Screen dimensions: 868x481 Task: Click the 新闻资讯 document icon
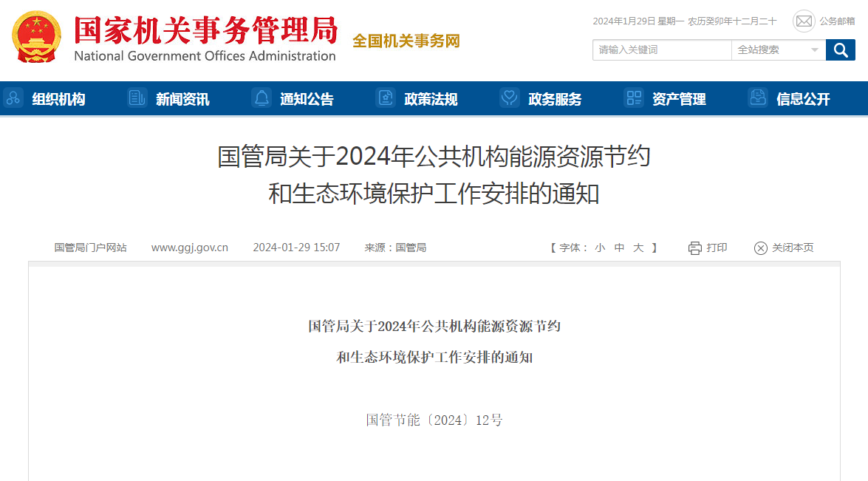pos(137,98)
